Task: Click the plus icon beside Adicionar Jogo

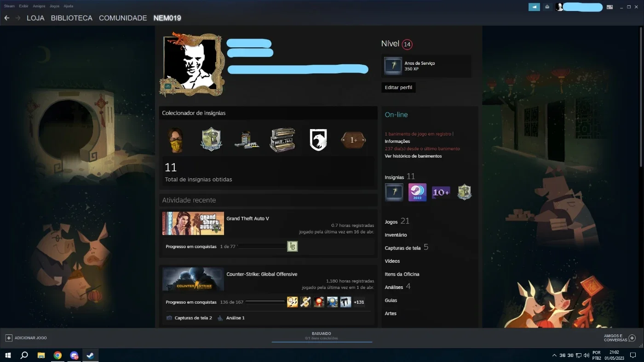Action: [x=9, y=338]
